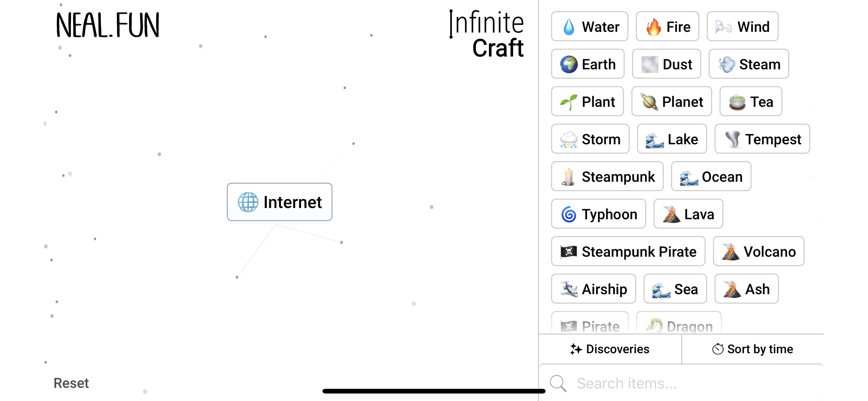Pick the Steampunk Pirate element
This screenshot has width=868, height=401.
tap(628, 251)
